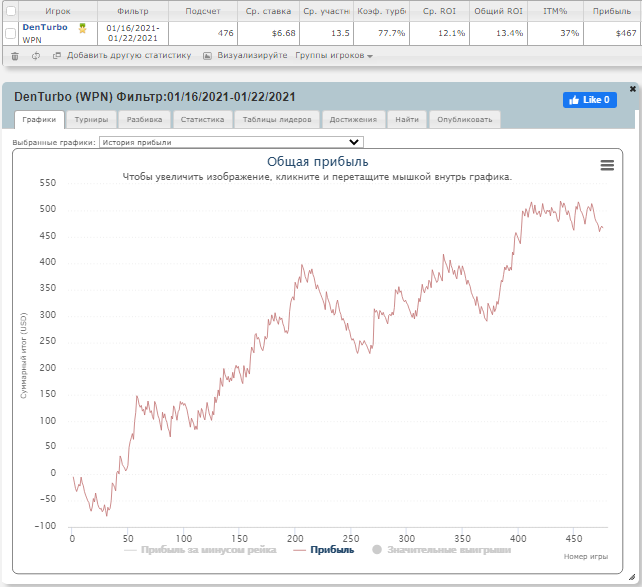Screen dimensions: 642x587
Task: Click the gold medal icon next to DenTurbo
Action: point(82,28)
